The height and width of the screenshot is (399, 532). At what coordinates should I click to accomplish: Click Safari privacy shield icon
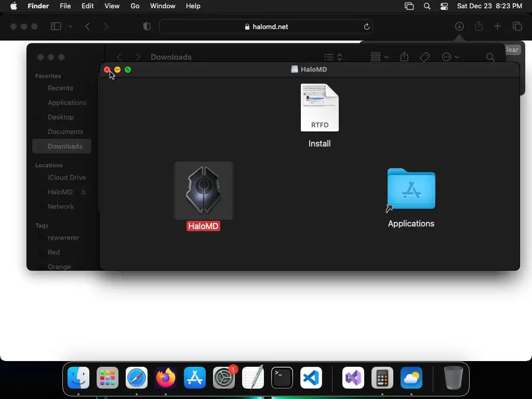tap(147, 26)
